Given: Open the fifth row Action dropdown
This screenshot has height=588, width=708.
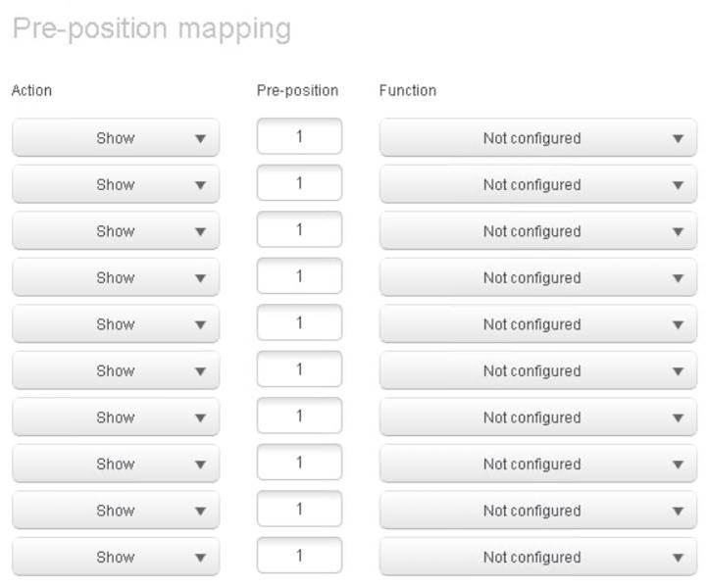Looking at the screenshot, I should pos(116,324).
